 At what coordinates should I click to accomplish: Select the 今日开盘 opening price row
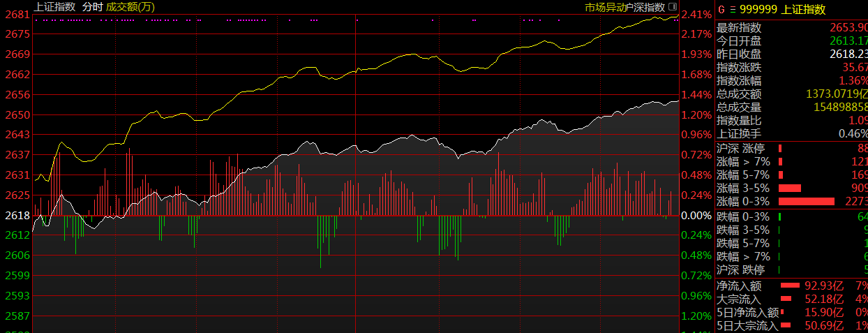791,41
